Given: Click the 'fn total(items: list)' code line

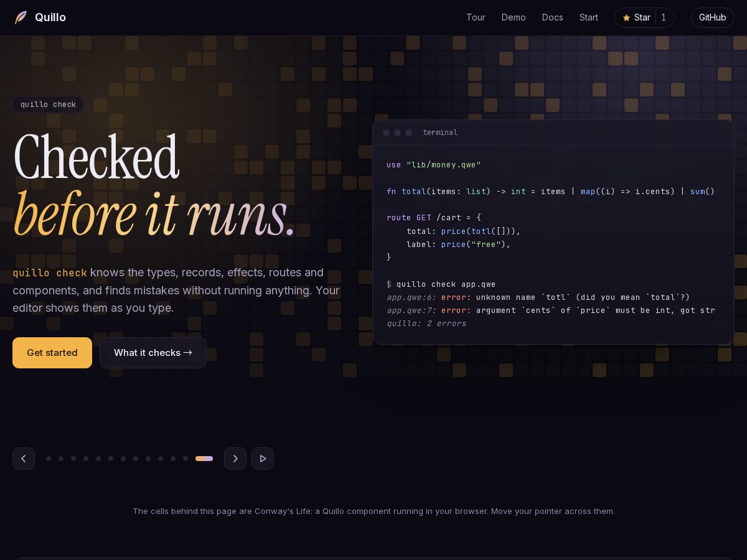Looking at the screenshot, I should tap(550, 191).
